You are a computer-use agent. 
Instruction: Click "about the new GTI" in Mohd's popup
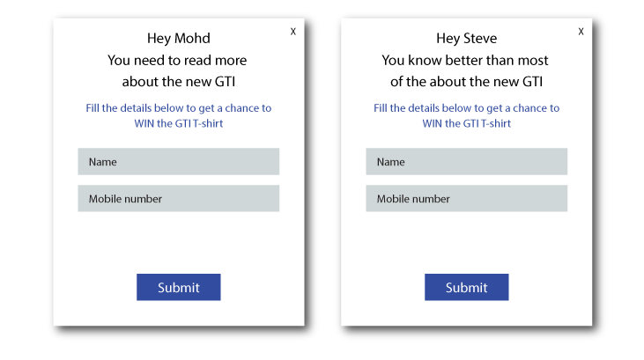[x=177, y=82]
